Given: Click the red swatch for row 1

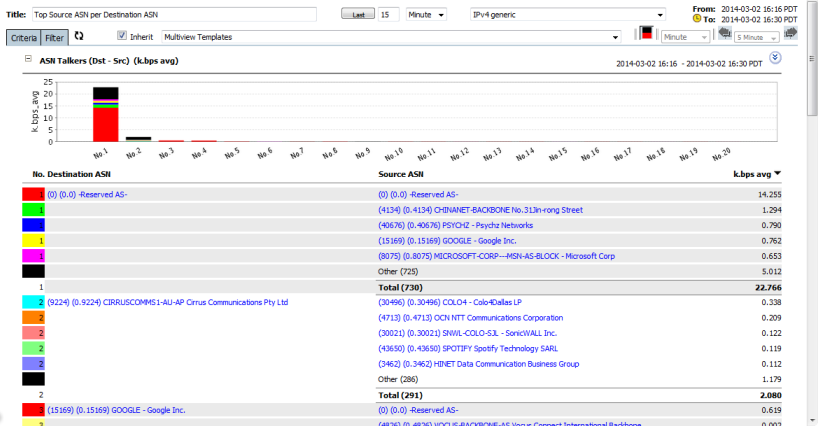Looking at the screenshot, I should (33, 194).
